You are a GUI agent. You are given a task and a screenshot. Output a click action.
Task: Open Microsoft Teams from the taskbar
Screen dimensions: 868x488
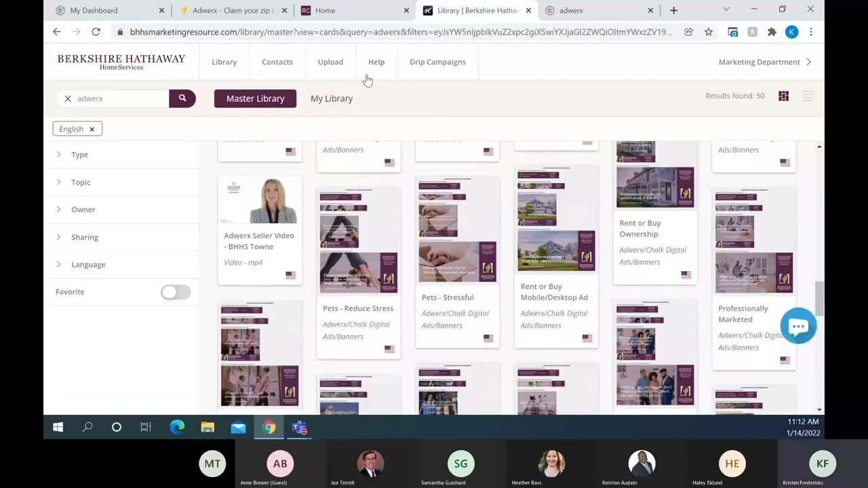coord(300,428)
